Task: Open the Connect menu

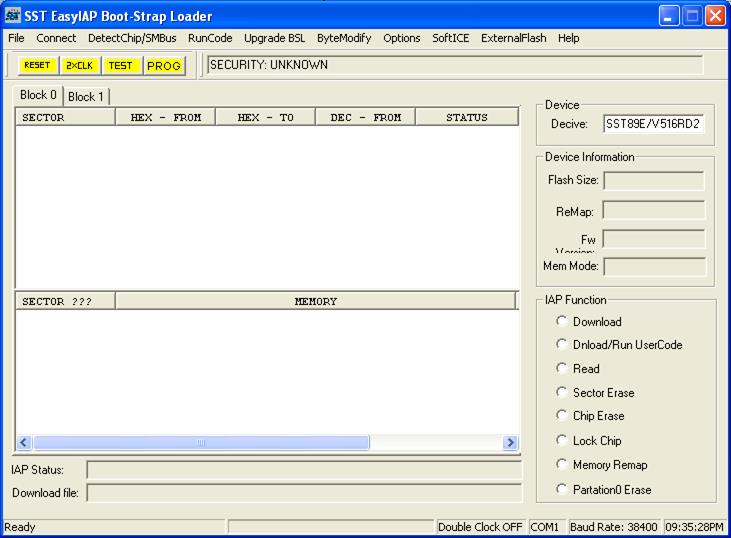Action: pyautogui.click(x=56, y=38)
